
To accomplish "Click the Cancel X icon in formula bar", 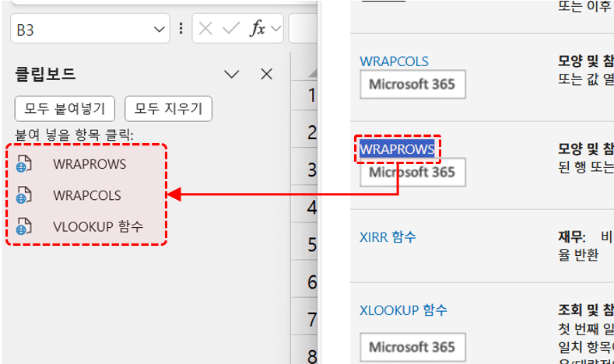I will 205,29.
